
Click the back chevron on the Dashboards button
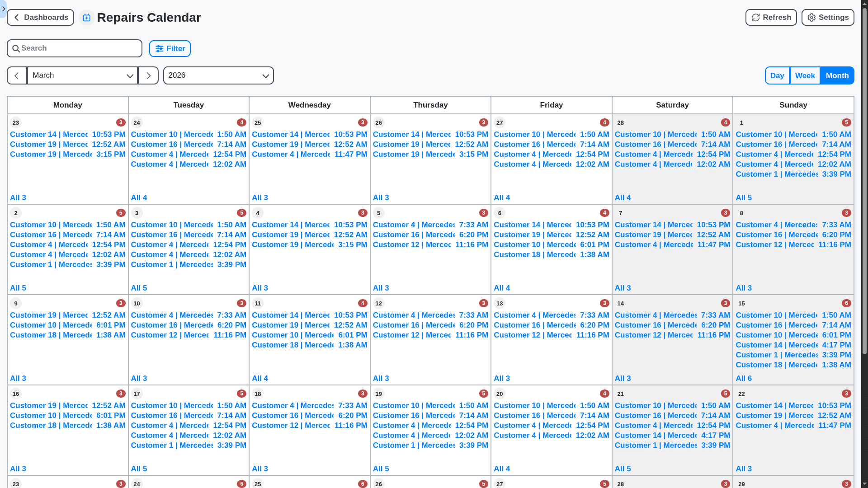coord(16,17)
